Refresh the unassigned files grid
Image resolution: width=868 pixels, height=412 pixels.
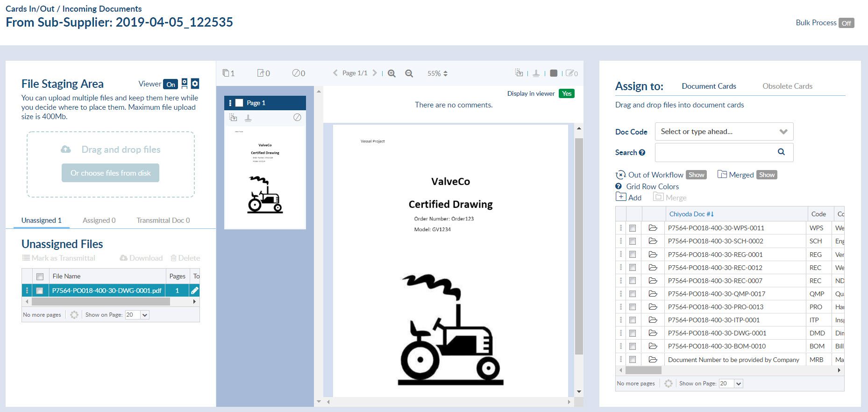(74, 315)
